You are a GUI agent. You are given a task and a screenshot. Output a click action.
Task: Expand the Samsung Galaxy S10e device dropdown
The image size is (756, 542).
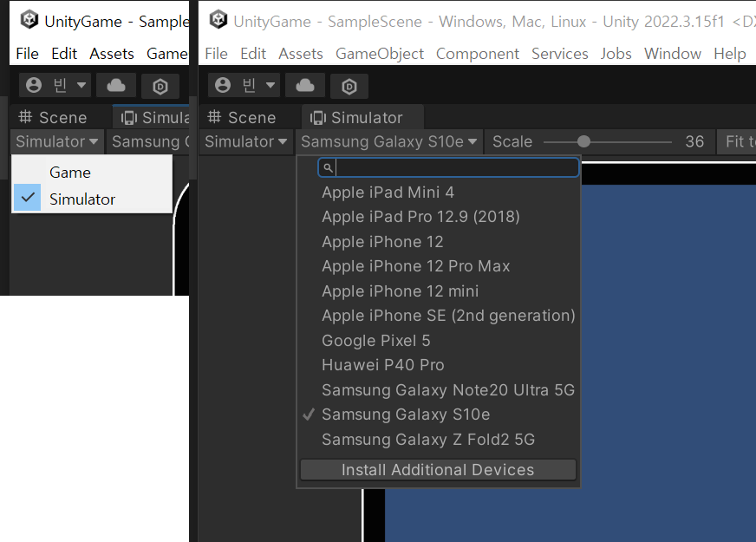pyautogui.click(x=389, y=141)
